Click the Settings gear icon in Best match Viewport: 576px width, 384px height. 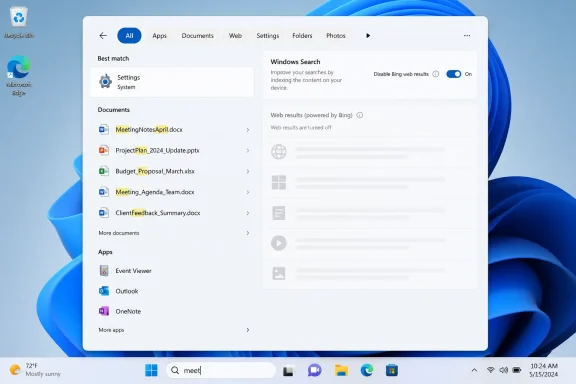(x=105, y=82)
